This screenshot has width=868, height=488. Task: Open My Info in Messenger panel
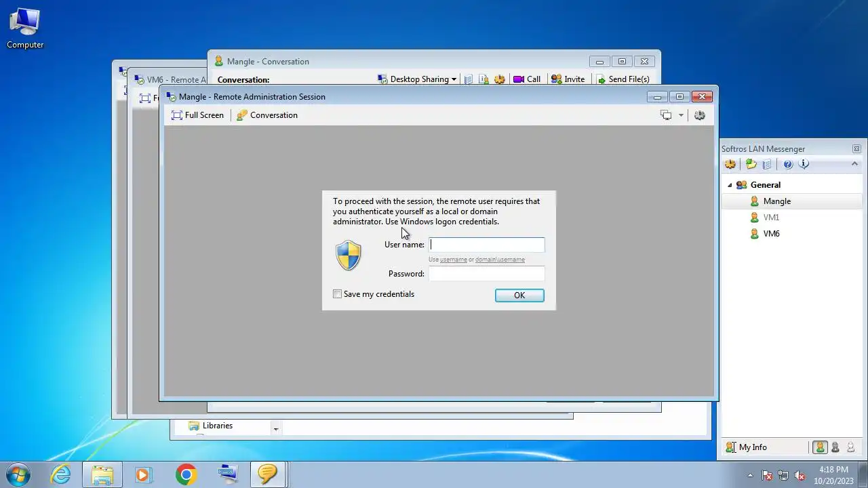(x=746, y=447)
